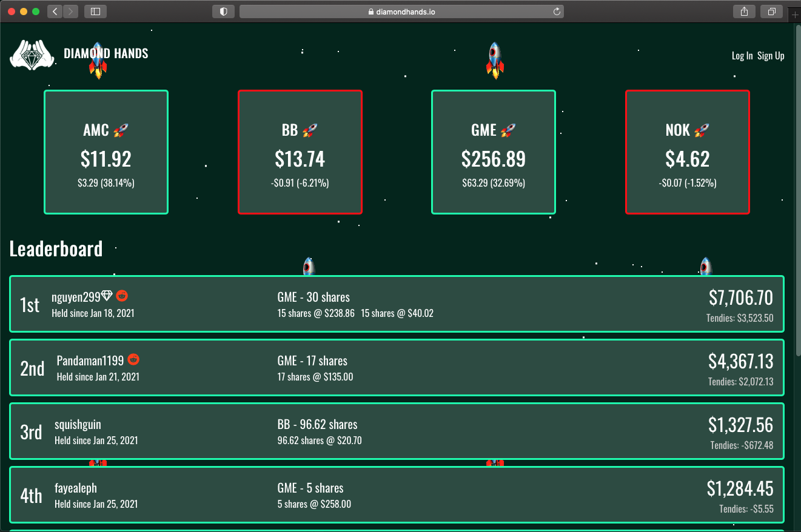The image size is (801, 532).
Task: Click GME - 17 shares text
Action: tap(312, 361)
